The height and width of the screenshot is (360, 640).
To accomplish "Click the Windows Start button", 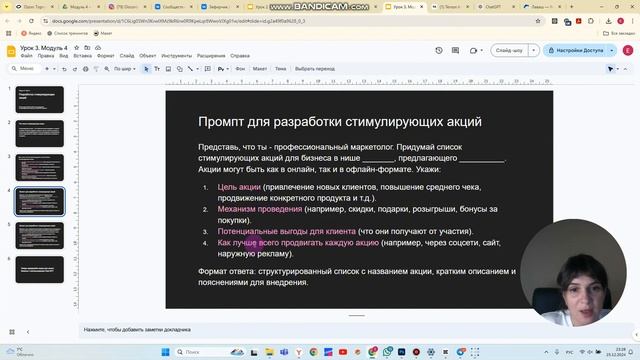I will click(165, 352).
